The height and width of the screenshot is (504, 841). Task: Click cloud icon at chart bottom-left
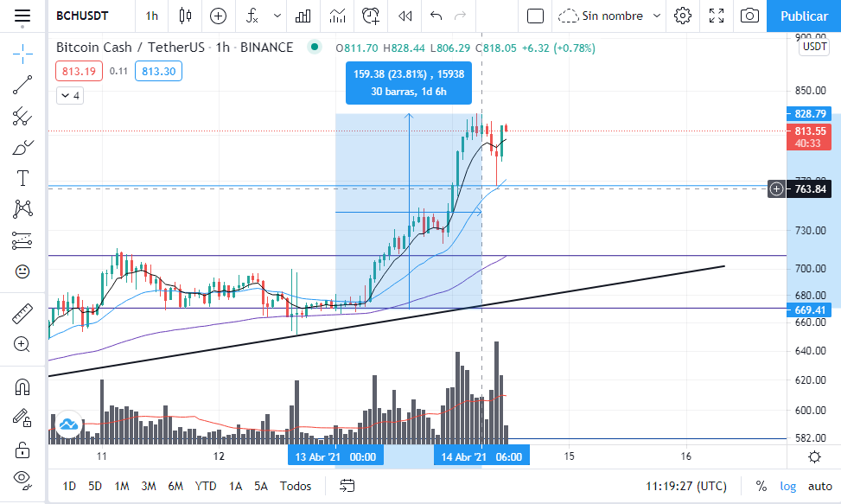click(68, 424)
